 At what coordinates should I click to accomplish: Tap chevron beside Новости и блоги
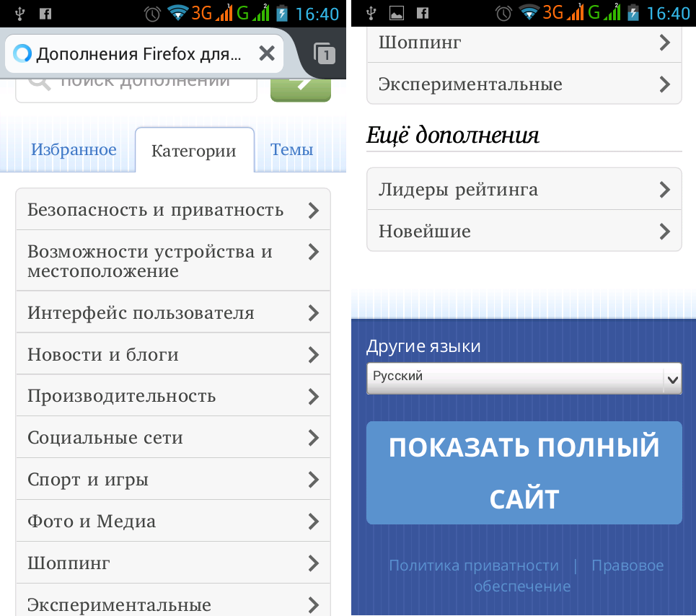(x=314, y=355)
